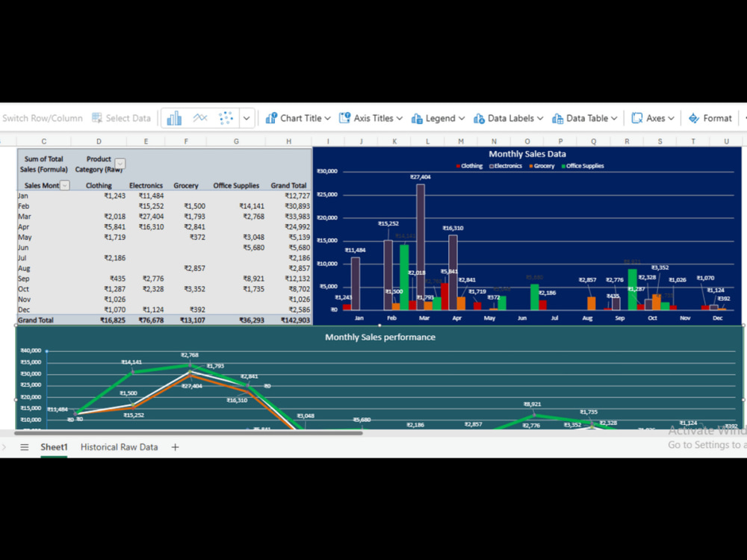Select column header H
The image size is (747, 560).
click(x=288, y=141)
